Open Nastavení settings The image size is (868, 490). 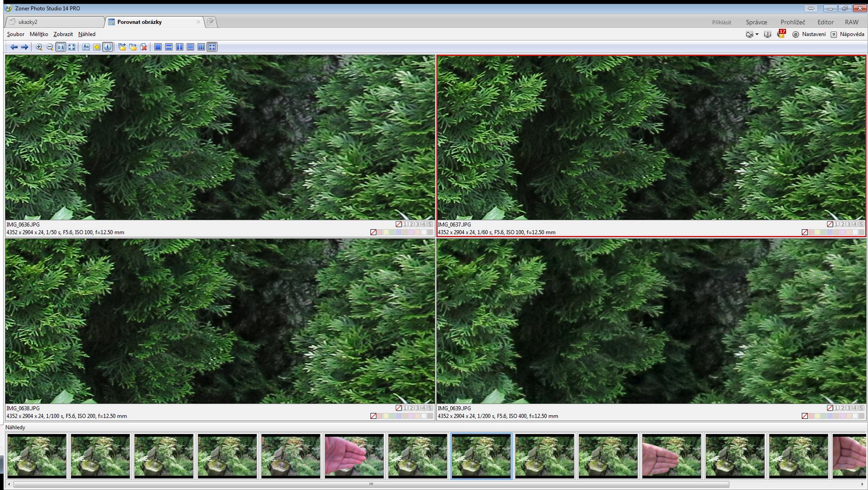(x=809, y=34)
